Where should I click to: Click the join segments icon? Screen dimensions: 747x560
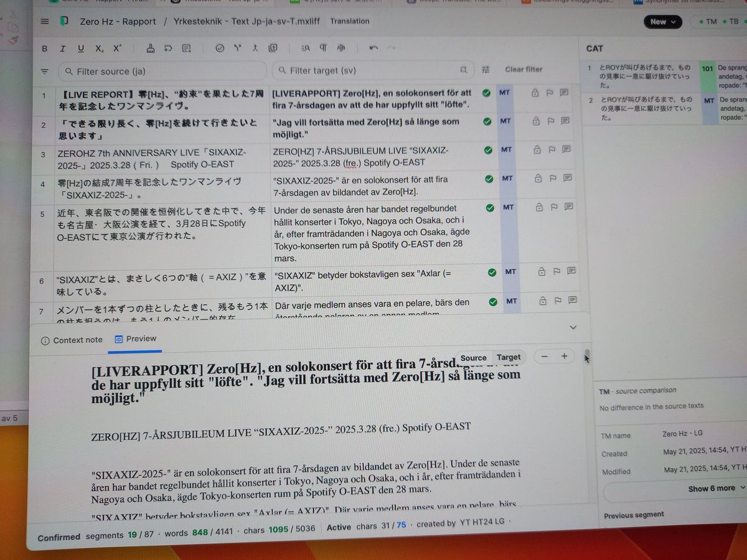[255, 47]
